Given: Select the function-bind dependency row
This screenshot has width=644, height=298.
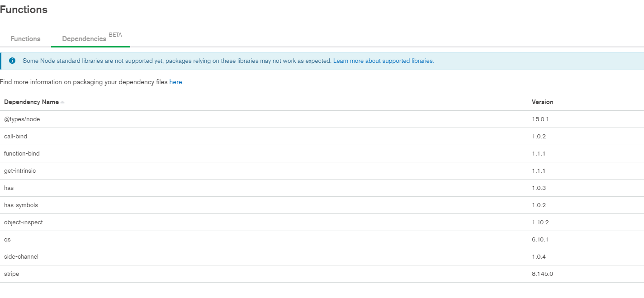Looking at the screenshot, I should 22,153.
